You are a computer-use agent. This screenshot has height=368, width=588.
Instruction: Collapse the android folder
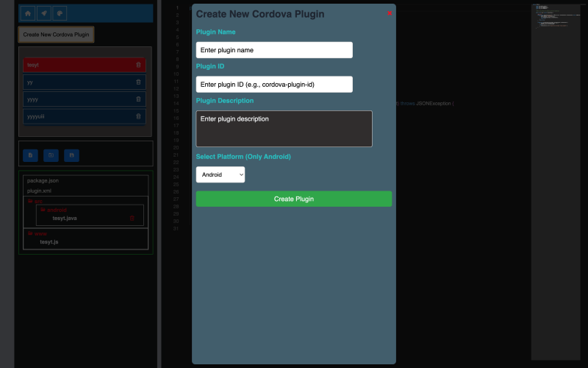click(54, 210)
